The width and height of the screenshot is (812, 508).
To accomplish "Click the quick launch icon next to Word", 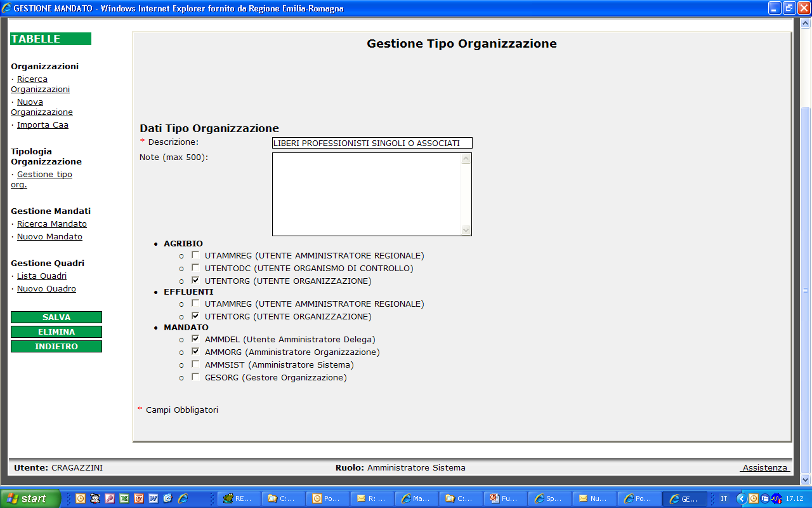I will pos(168,498).
